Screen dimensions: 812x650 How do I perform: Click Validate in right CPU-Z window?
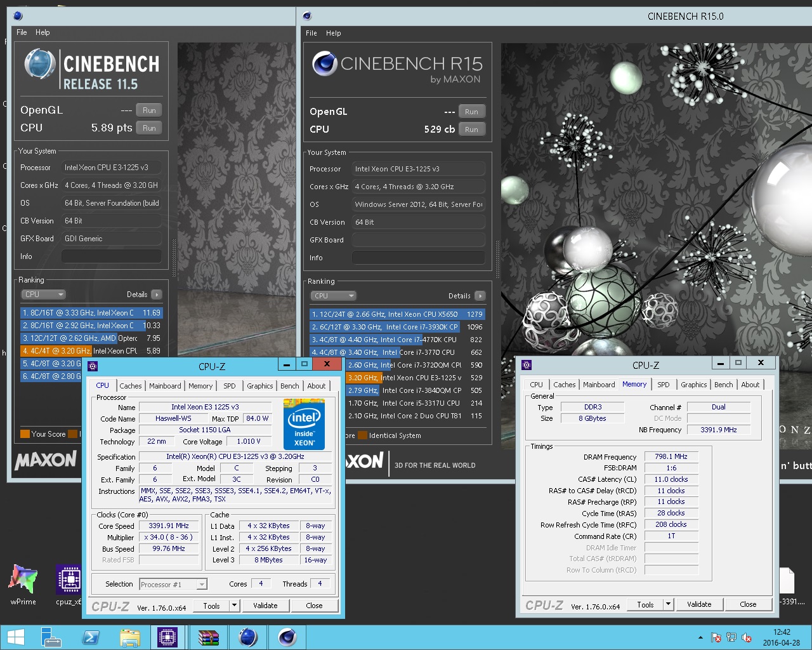click(699, 604)
